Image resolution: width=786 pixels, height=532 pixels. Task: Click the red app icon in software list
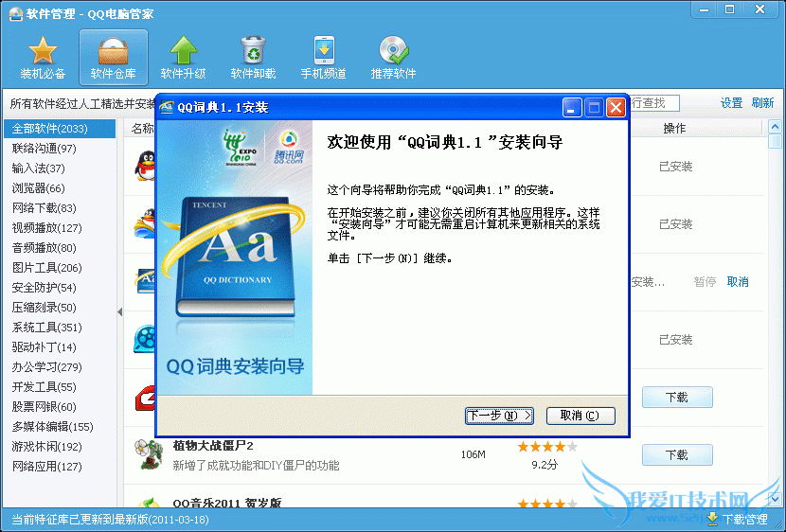146,398
